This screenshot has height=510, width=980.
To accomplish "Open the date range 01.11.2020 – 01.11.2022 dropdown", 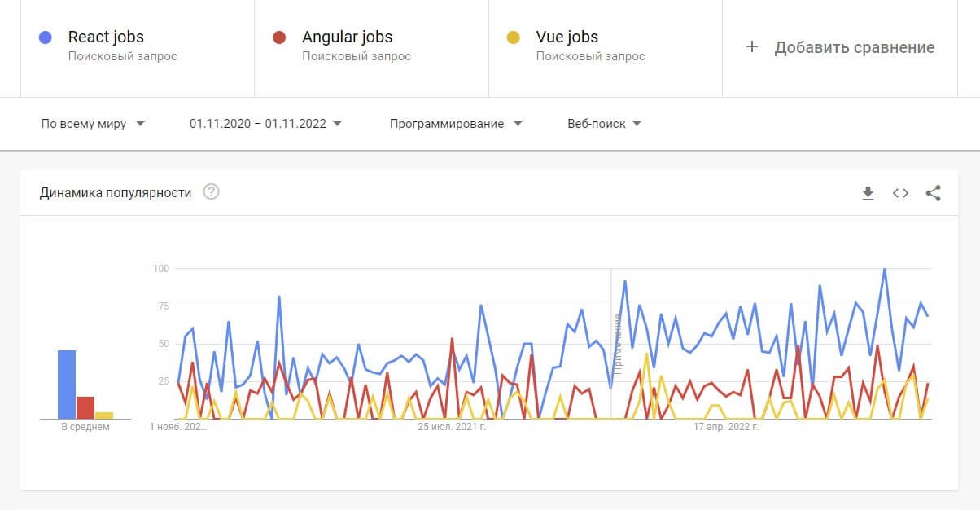I will (x=265, y=124).
